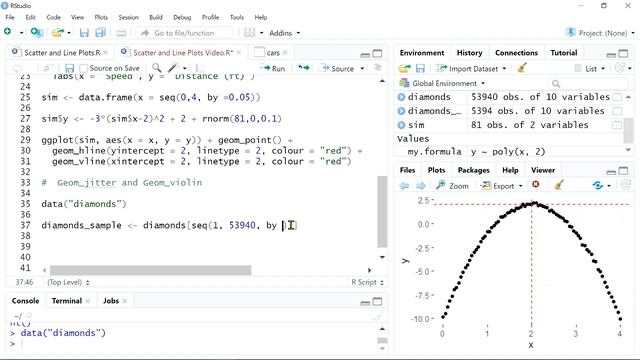This screenshot has height=360, width=640.
Task: Toggle Source on Save checkbox
Action: [x=84, y=69]
